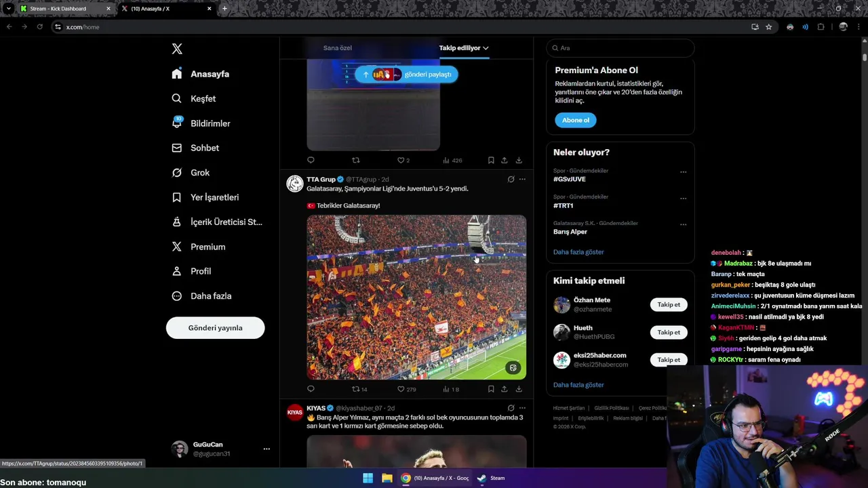The height and width of the screenshot is (488, 868).
Task: Open Keşfet in the sidebar
Action: [194, 98]
